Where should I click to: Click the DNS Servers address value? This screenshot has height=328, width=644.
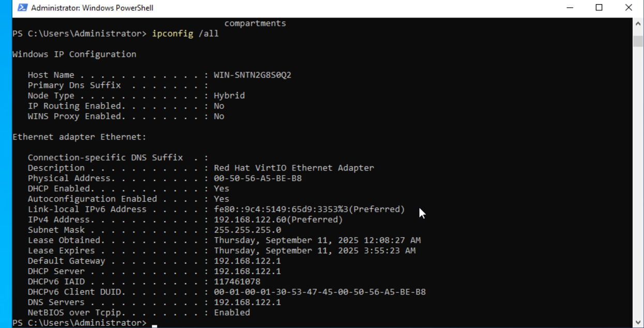point(247,302)
